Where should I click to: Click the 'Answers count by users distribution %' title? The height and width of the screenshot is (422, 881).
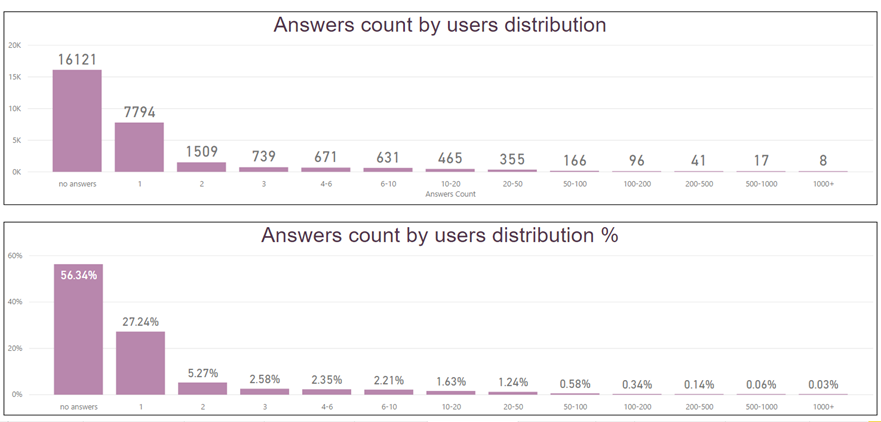point(440,236)
